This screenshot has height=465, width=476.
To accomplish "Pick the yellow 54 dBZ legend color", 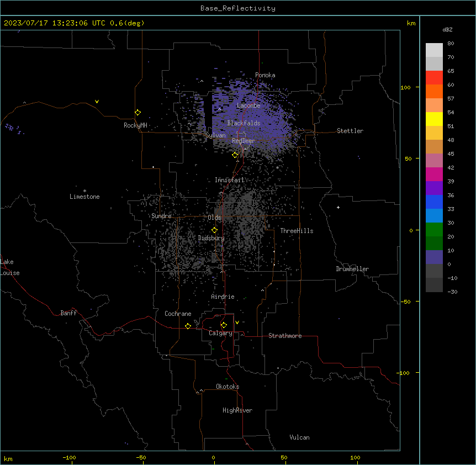I will click(434, 119).
